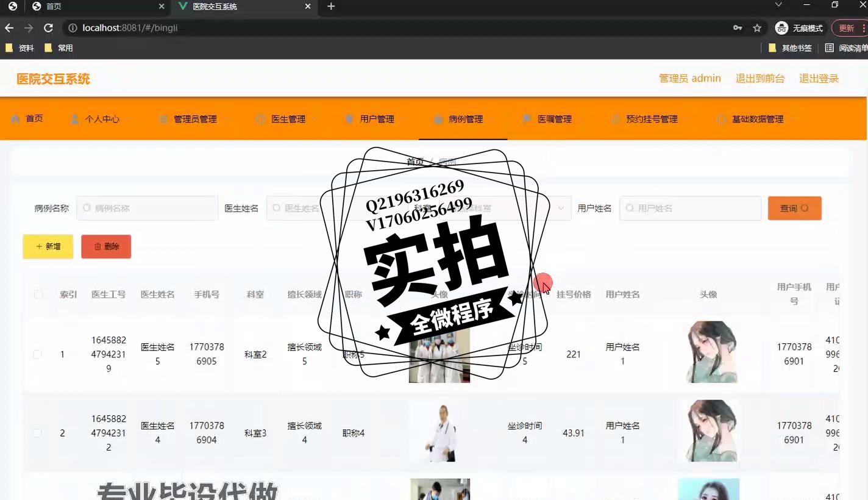Open saved password key icon
868x500 pixels.
738,28
